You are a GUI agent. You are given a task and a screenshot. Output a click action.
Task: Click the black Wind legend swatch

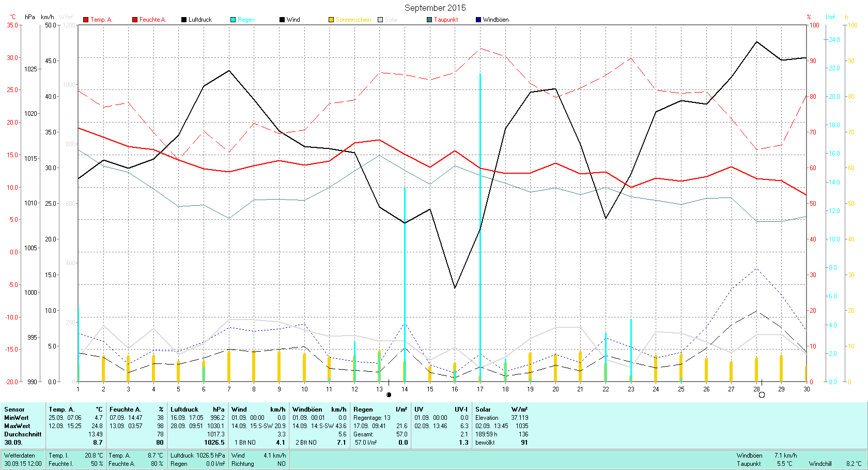(282, 20)
